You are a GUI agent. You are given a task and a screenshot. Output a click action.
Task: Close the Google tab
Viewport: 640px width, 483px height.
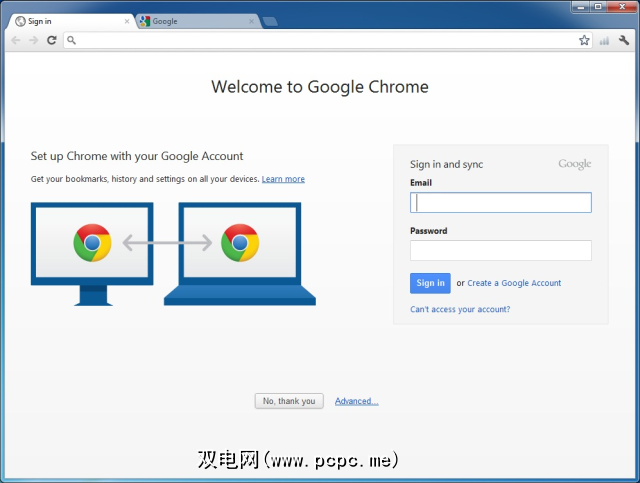251,21
